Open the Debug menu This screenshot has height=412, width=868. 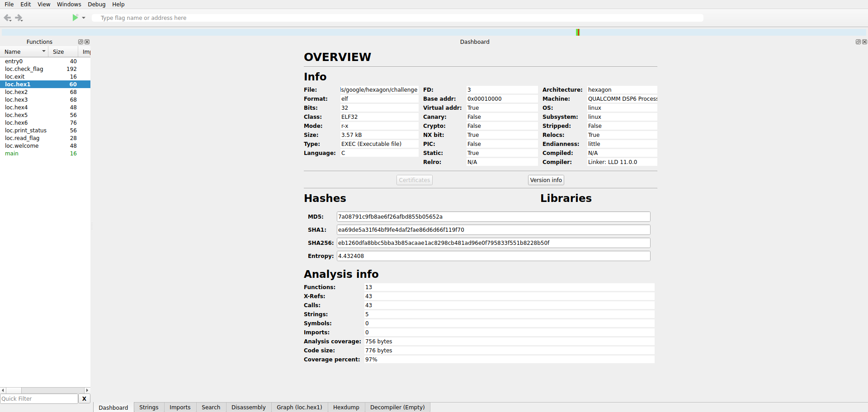click(x=96, y=5)
